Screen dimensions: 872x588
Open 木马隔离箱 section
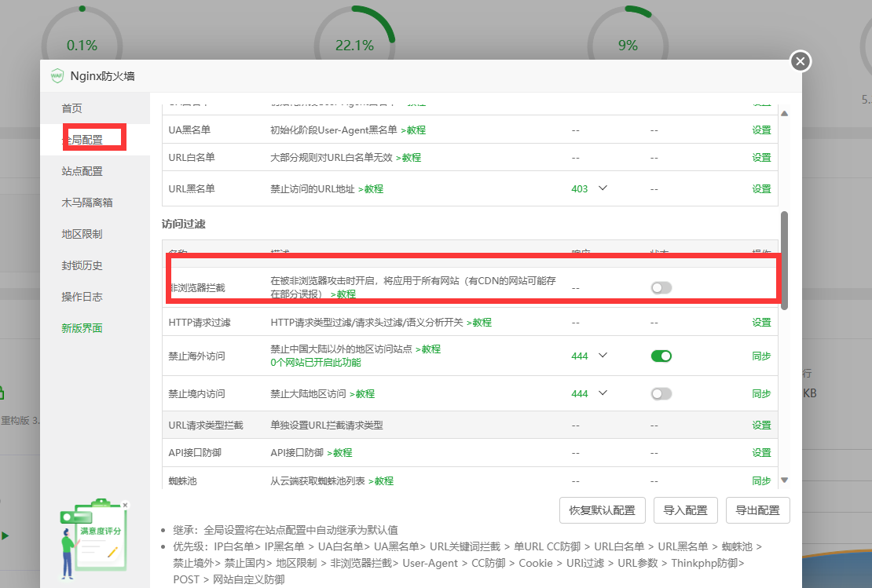point(86,203)
